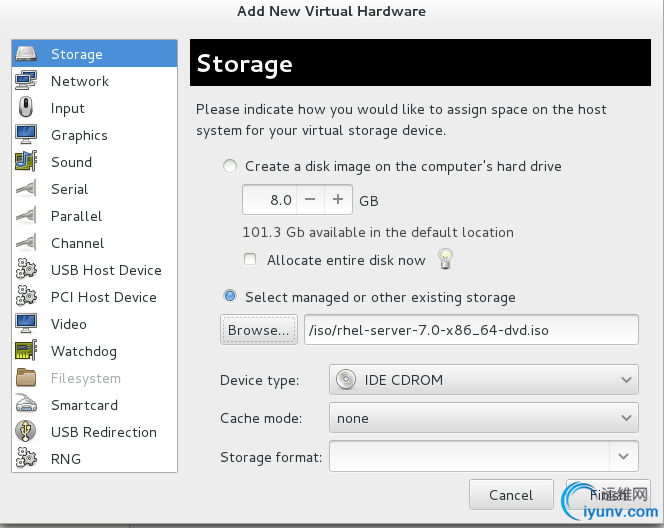The height and width of the screenshot is (528, 664).
Task: Open PCI Host Device hardware entry
Action: (x=103, y=297)
